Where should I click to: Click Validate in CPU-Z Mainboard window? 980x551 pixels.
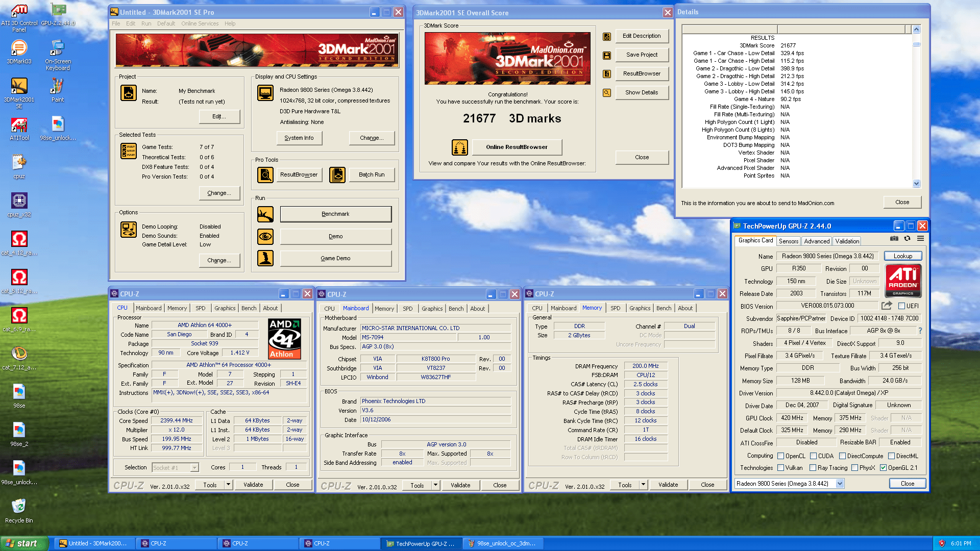click(460, 485)
